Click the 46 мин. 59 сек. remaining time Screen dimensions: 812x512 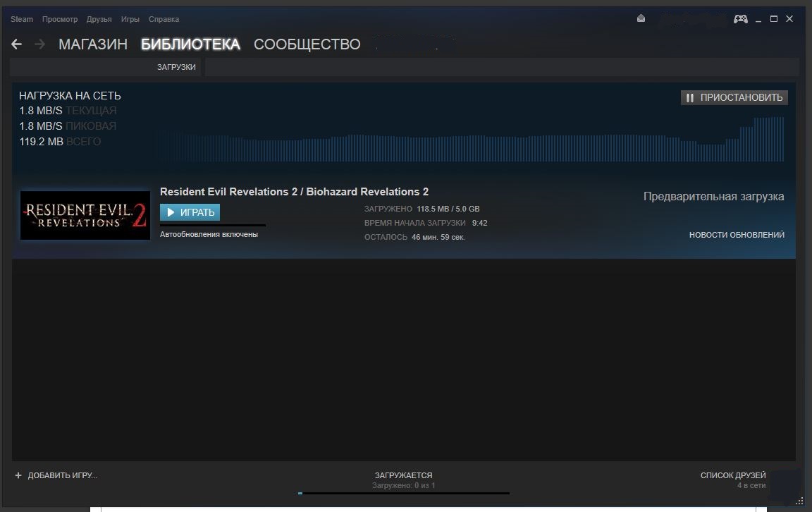(438, 237)
